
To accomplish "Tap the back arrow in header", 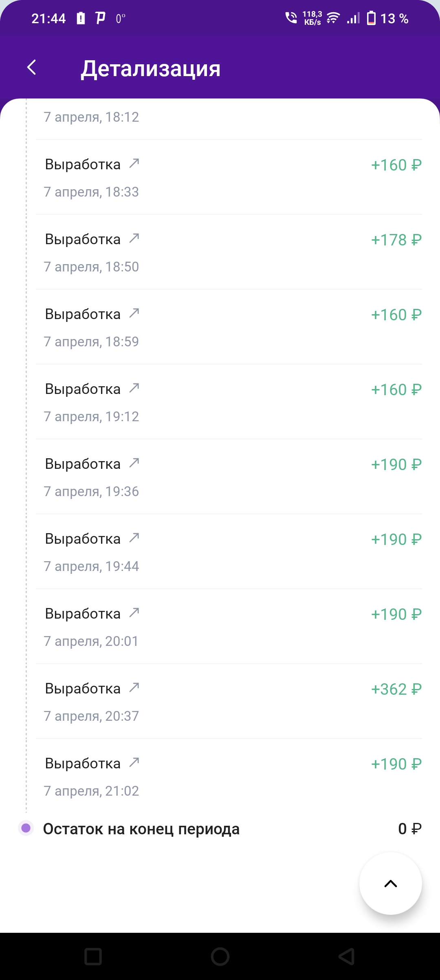I will 31,67.
